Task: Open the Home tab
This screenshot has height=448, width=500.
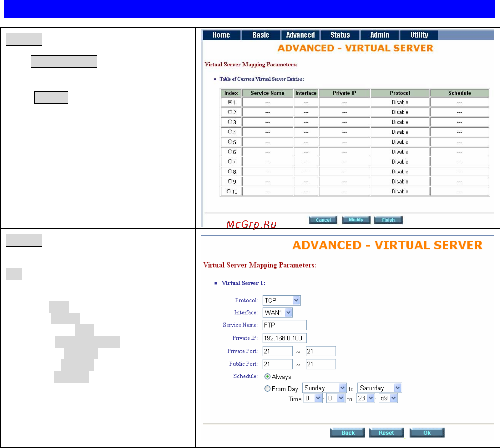Action: click(221, 35)
